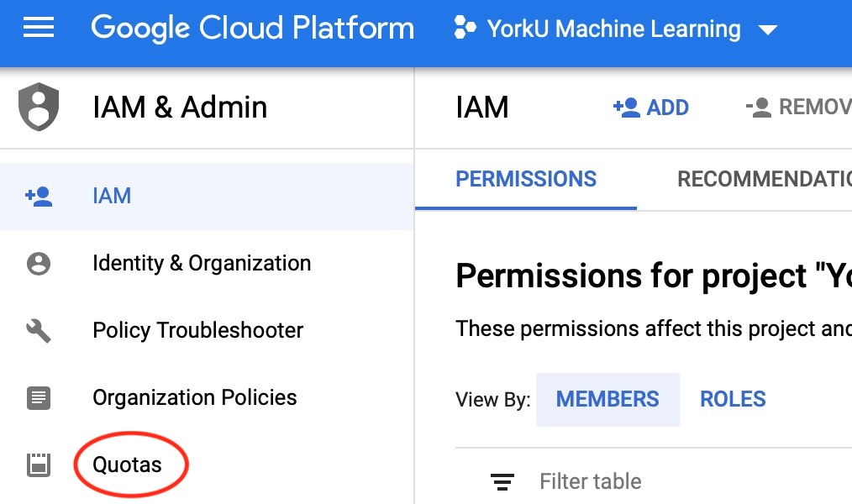Click the Permissions for project heading
This screenshot has width=852, height=504.
(654, 276)
